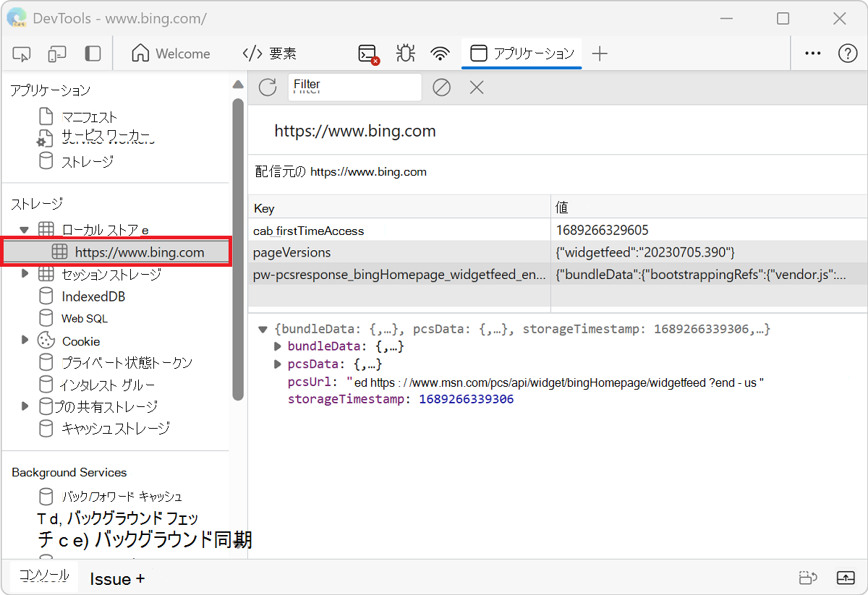868x595 pixels.
Task: Open the Console tool icon with error badge
Action: pyautogui.click(x=369, y=54)
